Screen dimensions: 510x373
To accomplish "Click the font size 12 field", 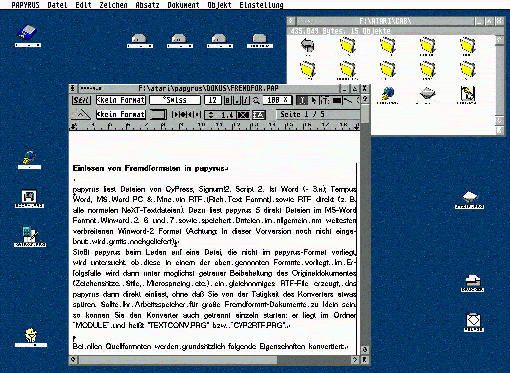I will point(212,100).
